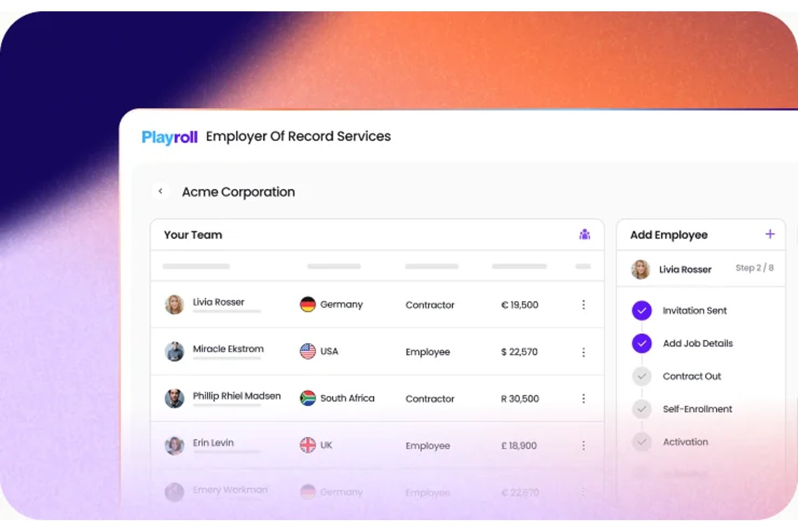The height and width of the screenshot is (532, 798).
Task: Click the UK country text
Action: point(326,445)
